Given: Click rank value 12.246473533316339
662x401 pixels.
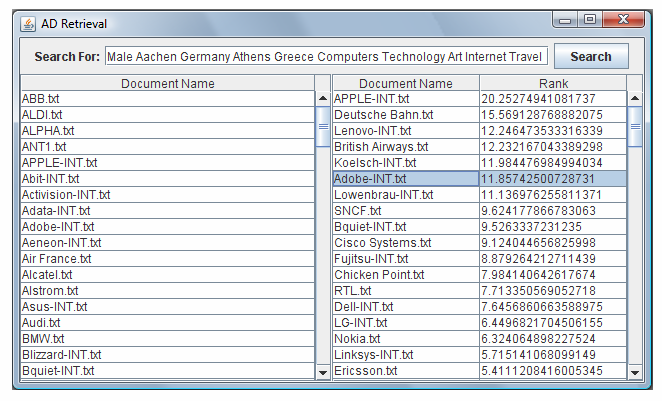Looking at the screenshot, I should [553, 131].
